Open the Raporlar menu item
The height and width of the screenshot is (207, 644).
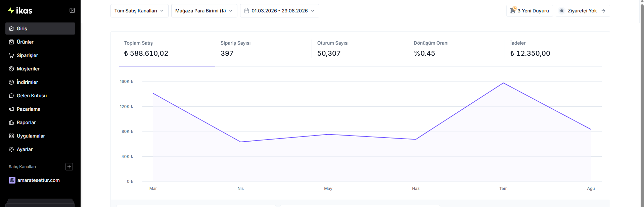[40, 122]
